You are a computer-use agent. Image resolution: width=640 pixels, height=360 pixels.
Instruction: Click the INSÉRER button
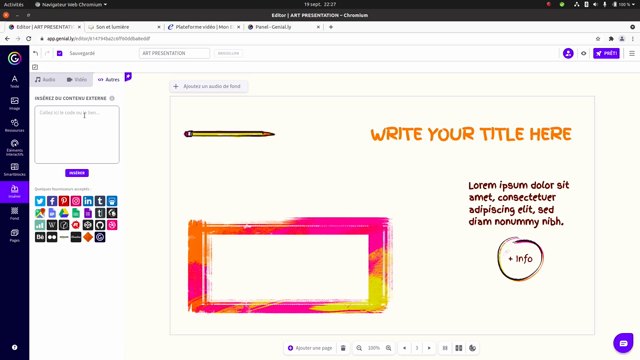pos(77,173)
